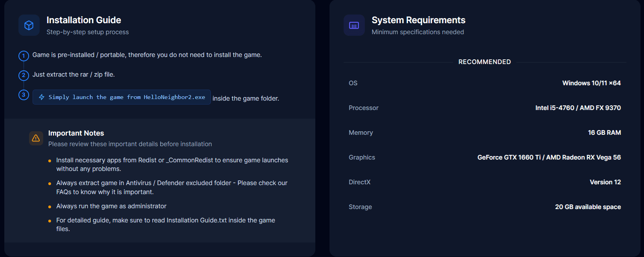Click 'GeForce GTX 1660 Ti / AMD Radeon RX Vega 56'

coord(549,158)
